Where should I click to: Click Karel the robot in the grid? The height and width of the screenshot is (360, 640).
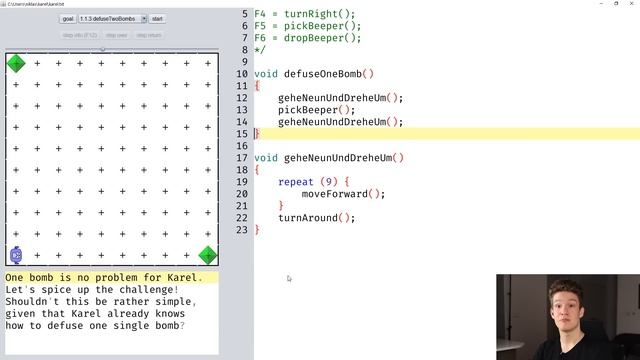16,255
